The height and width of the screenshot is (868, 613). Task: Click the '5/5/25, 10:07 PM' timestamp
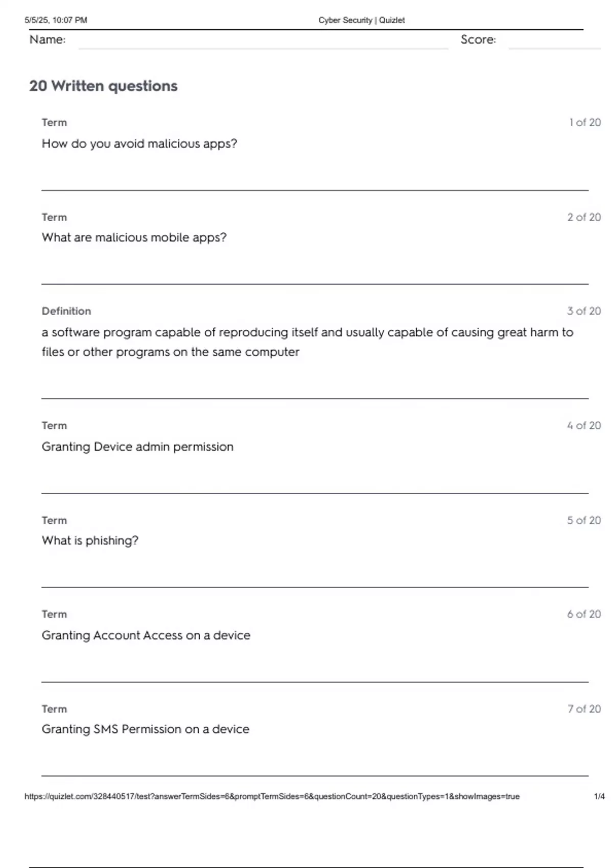56,20
